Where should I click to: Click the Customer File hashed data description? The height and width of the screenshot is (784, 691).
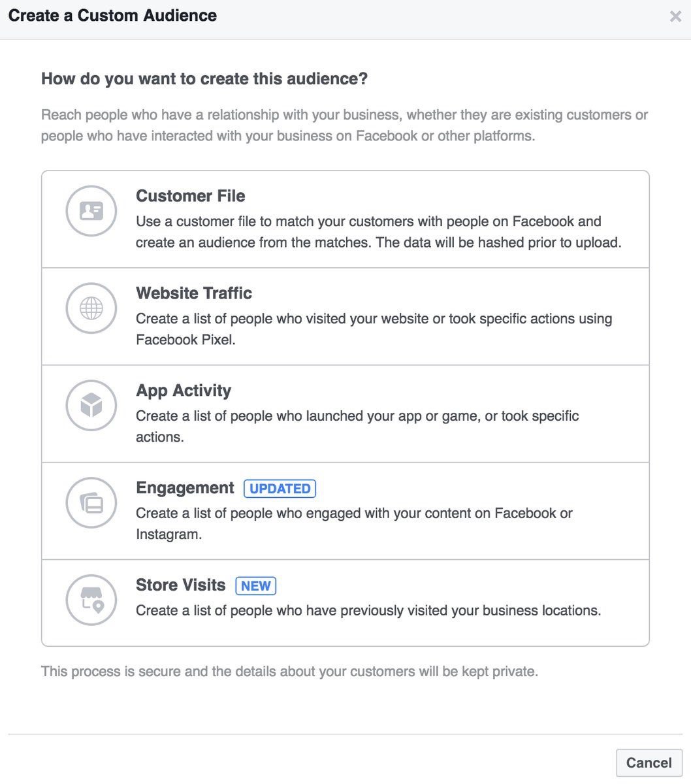click(x=379, y=232)
